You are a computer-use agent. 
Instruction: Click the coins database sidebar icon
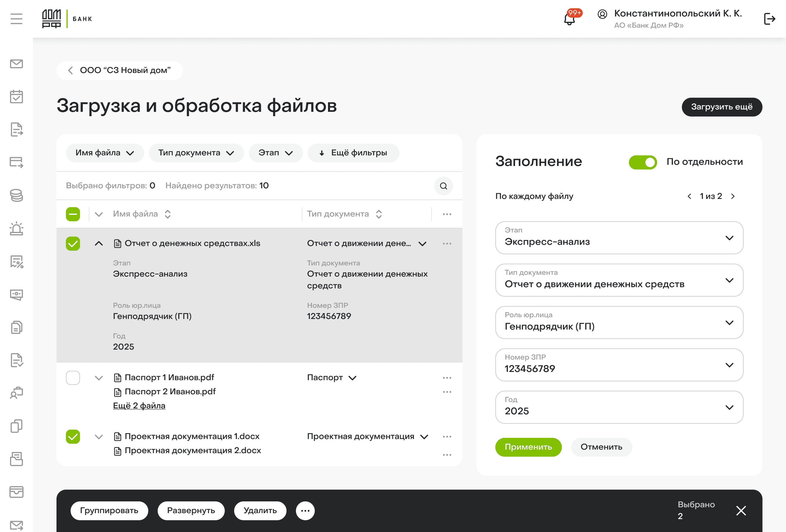pyautogui.click(x=16, y=195)
